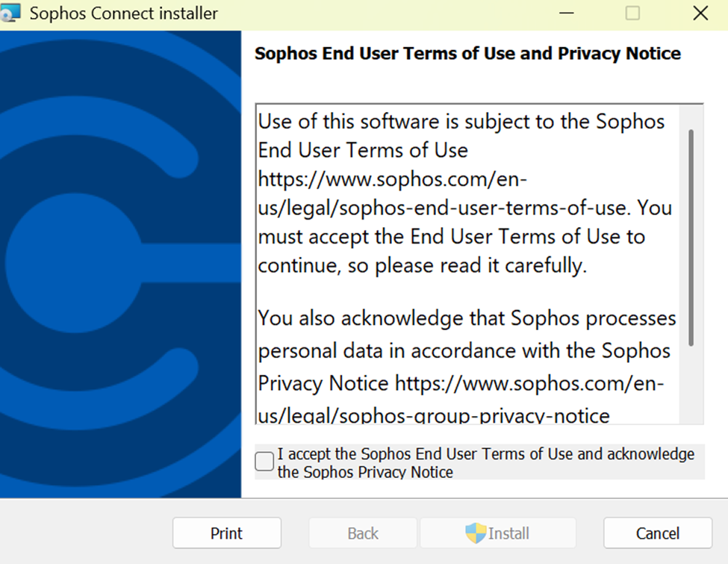Click the license text scrollbar thumb
The image size is (728, 564).
point(691,238)
